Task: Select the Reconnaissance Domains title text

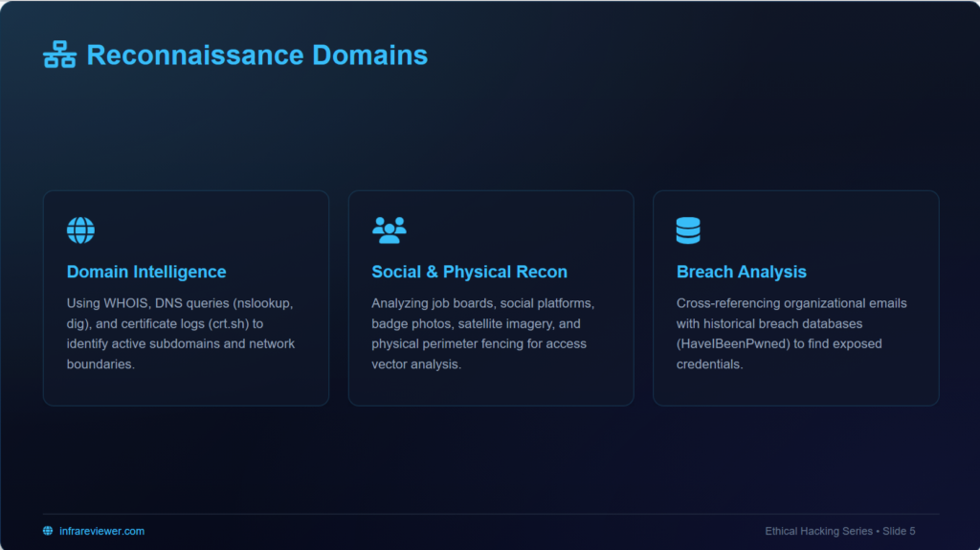Action: (256, 55)
